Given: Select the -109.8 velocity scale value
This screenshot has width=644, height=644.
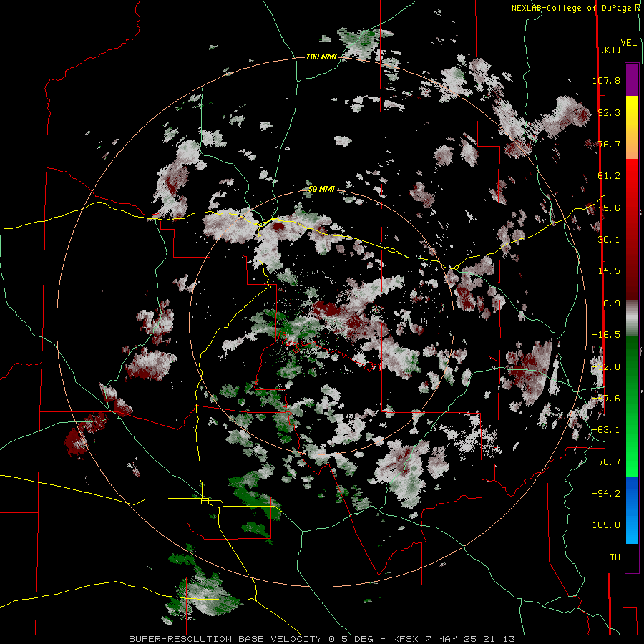Looking at the screenshot, I should (x=604, y=525).
